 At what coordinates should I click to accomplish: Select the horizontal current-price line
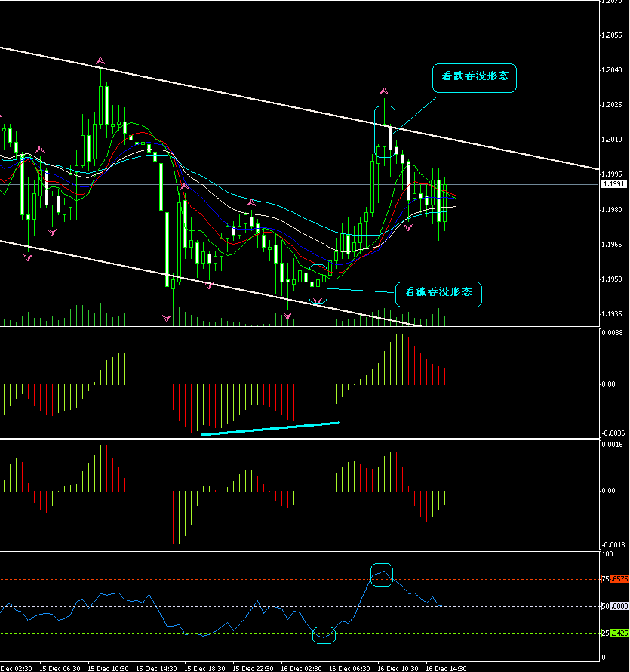(x=300, y=185)
